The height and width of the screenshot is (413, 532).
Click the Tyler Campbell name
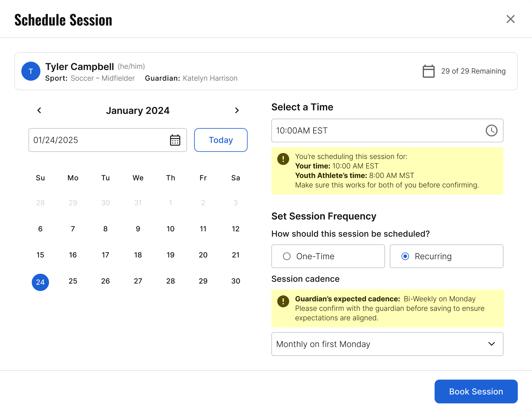tap(80, 66)
